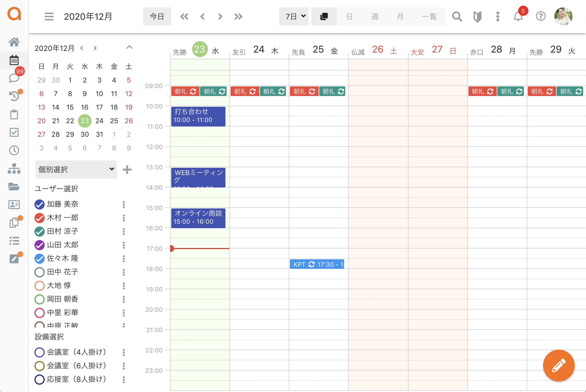
Task: Click the 今日 button
Action: coord(157,17)
